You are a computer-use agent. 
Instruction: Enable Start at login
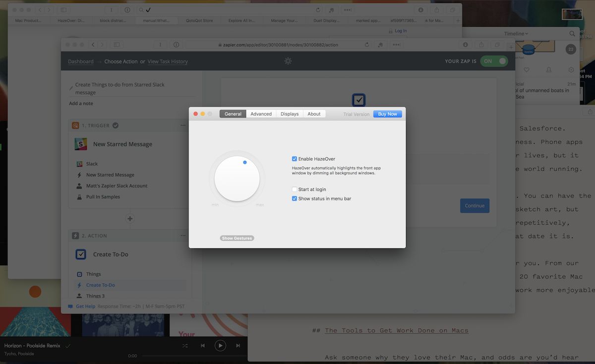click(x=295, y=189)
